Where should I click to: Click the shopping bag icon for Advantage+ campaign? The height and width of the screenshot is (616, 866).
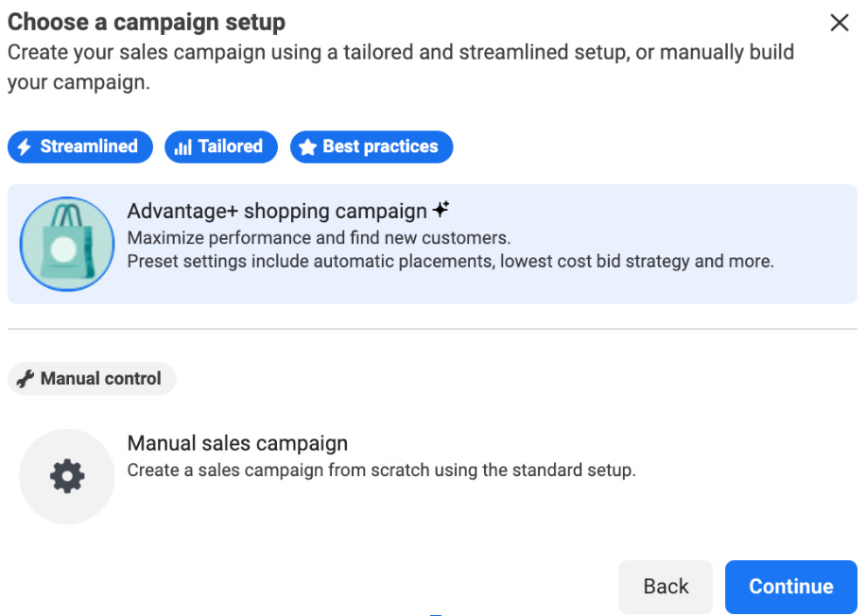[67, 244]
